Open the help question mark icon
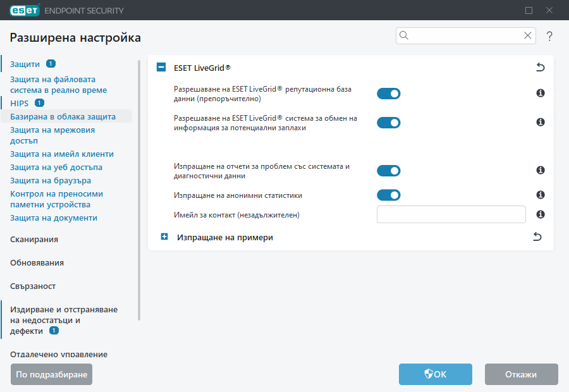This screenshot has height=392, width=569. (x=549, y=36)
